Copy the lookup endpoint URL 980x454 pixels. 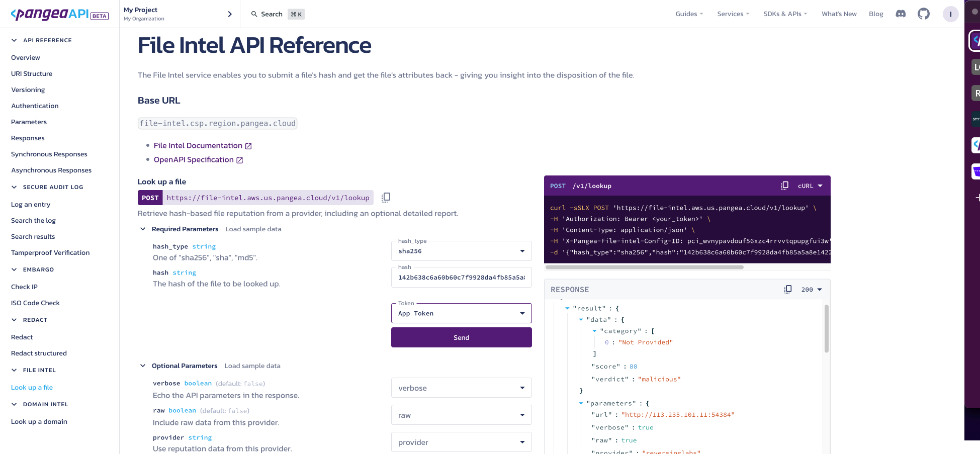[x=386, y=198]
